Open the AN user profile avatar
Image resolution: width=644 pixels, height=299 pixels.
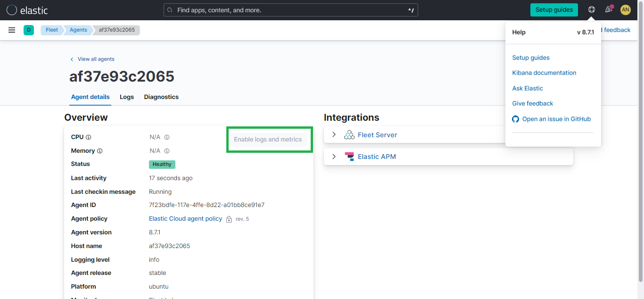(x=626, y=9)
